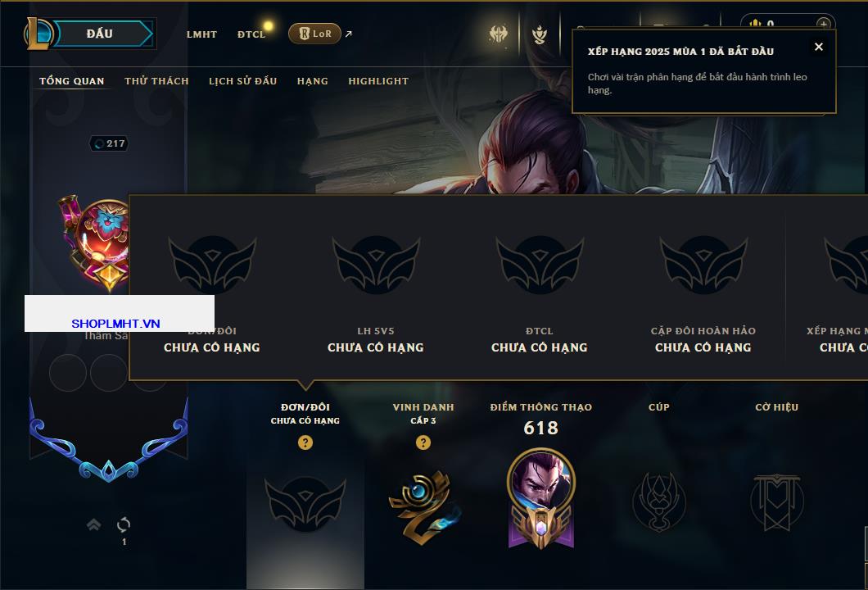Click the double-chevron up icon below banner
This screenshot has width=868, height=590.
coord(93,524)
